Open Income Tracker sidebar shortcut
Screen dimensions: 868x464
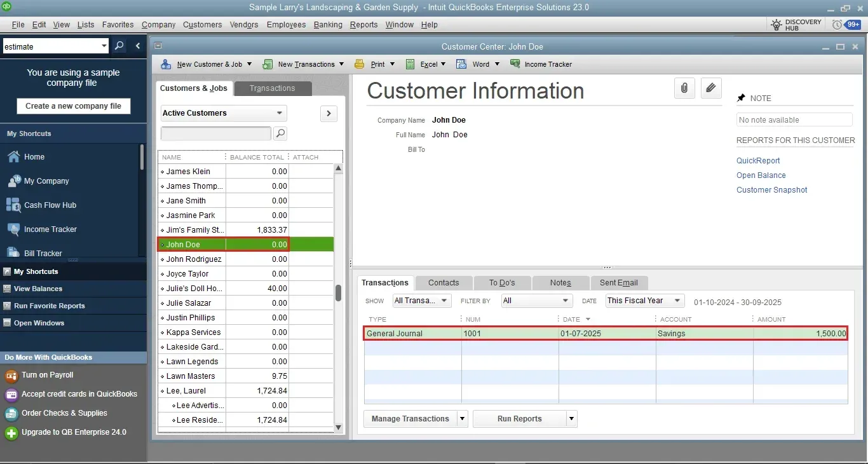point(41,229)
